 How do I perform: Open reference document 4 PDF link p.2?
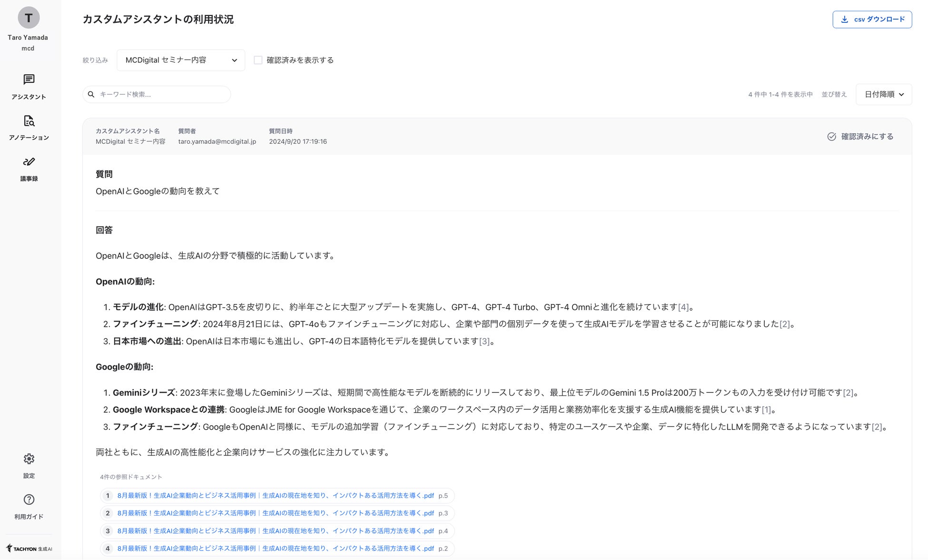[x=276, y=549]
